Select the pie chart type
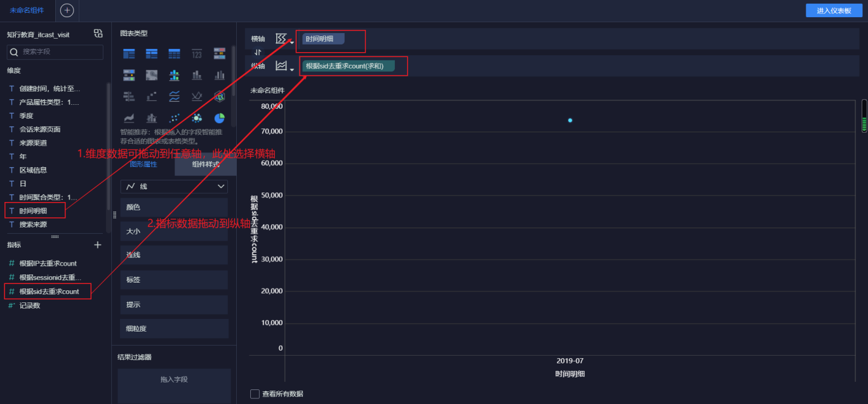This screenshot has height=404, width=868. [x=220, y=118]
